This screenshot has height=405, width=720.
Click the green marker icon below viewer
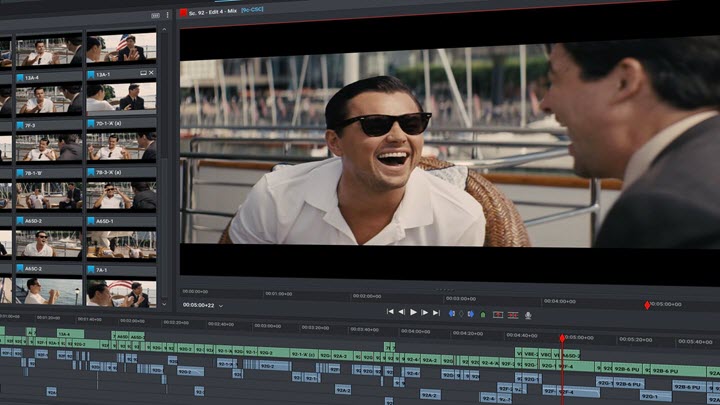[482, 314]
